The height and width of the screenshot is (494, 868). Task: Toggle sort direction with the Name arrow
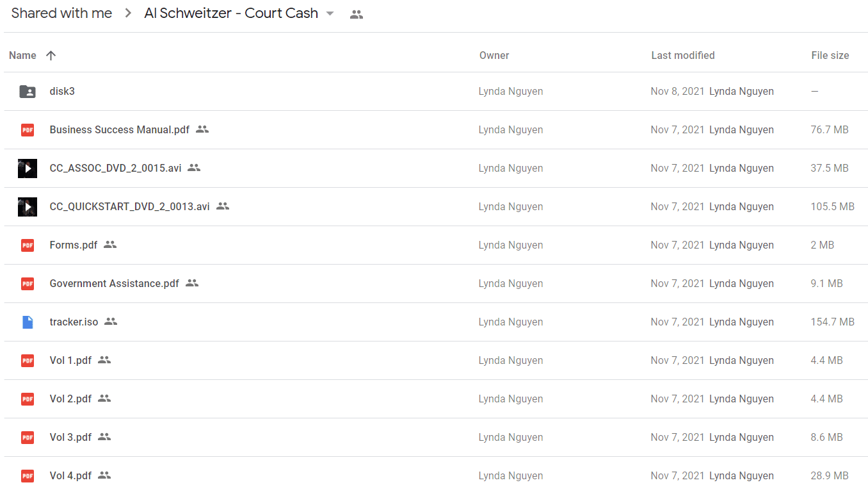pos(51,56)
